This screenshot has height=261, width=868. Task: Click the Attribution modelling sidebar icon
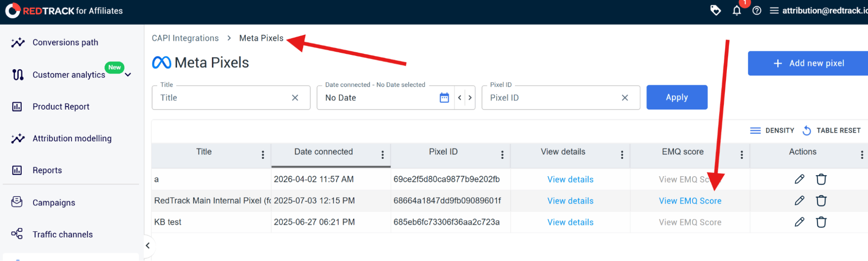18,138
